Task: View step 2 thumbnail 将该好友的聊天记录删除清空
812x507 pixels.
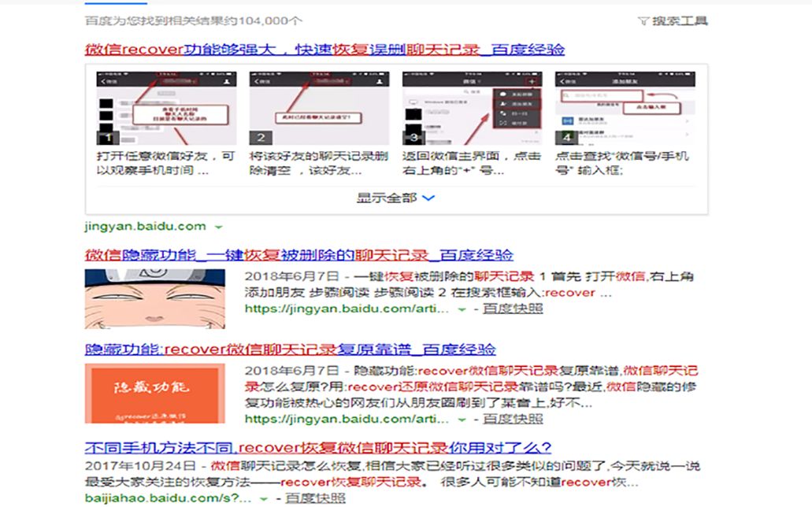Action: click(319, 108)
